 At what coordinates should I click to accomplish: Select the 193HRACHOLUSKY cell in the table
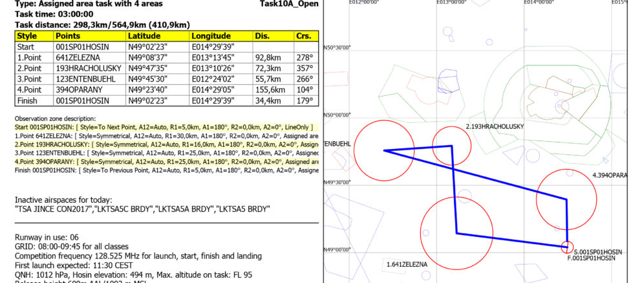coord(90,69)
